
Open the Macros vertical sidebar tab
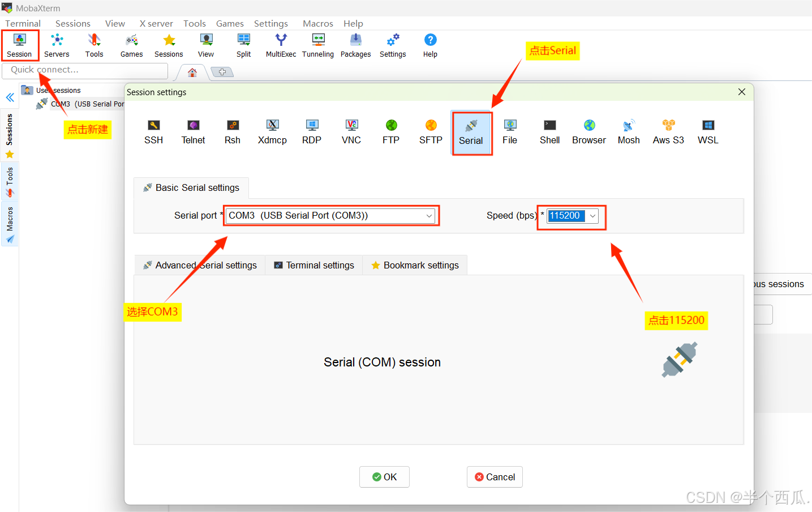10,224
